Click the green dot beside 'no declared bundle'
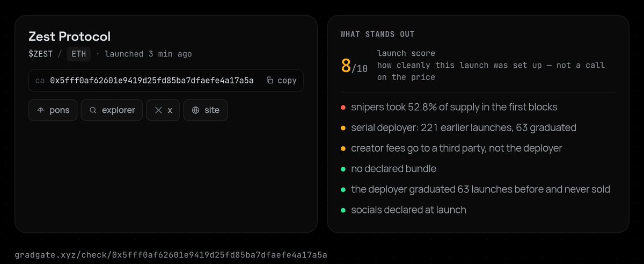The image size is (644, 264). 343,169
